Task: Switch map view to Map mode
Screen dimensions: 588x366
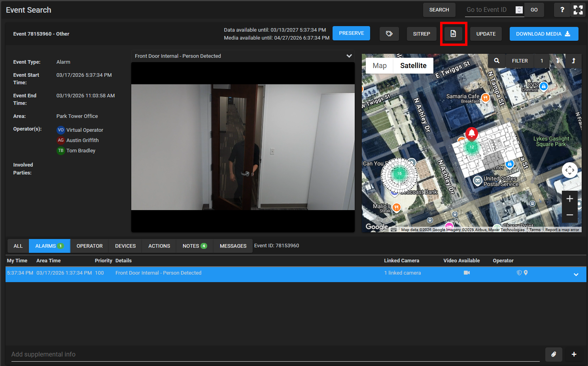Action: 379,66
